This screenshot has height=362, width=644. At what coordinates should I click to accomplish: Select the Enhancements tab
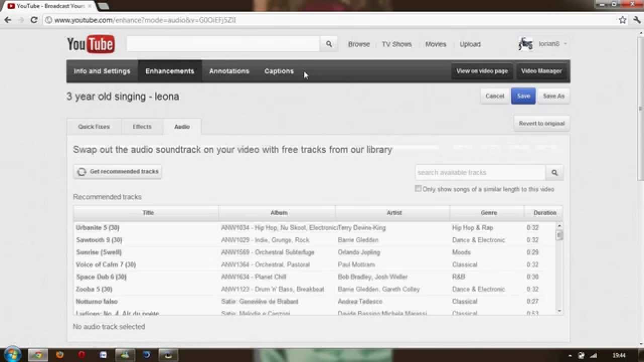(x=170, y=71)
